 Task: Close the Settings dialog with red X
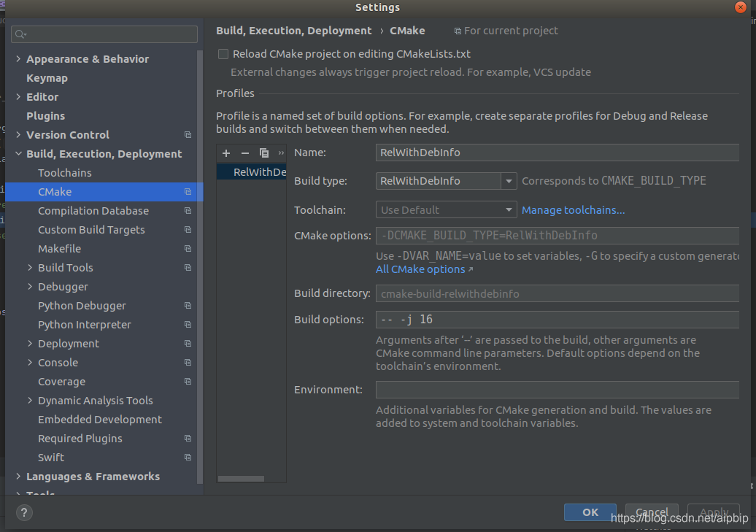coord(741,7)
